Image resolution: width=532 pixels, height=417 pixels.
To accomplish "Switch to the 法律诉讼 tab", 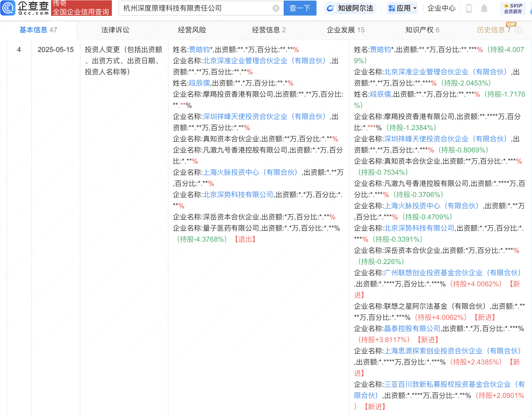I will tap(115, 30).
